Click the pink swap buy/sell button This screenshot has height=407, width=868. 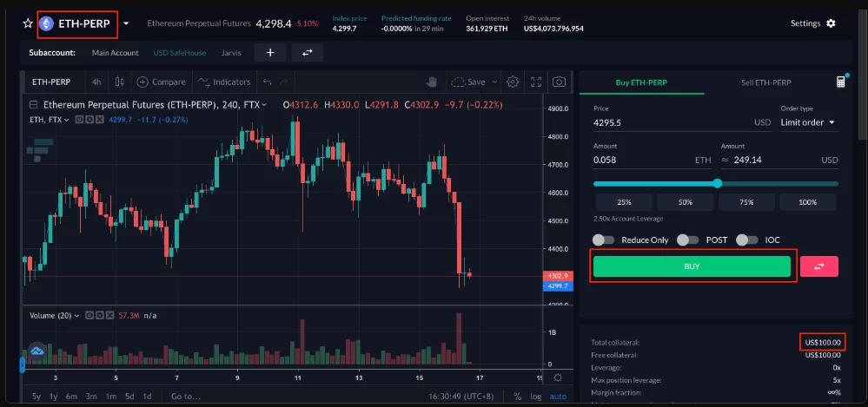pyautogui.click(x=818, y=266)
